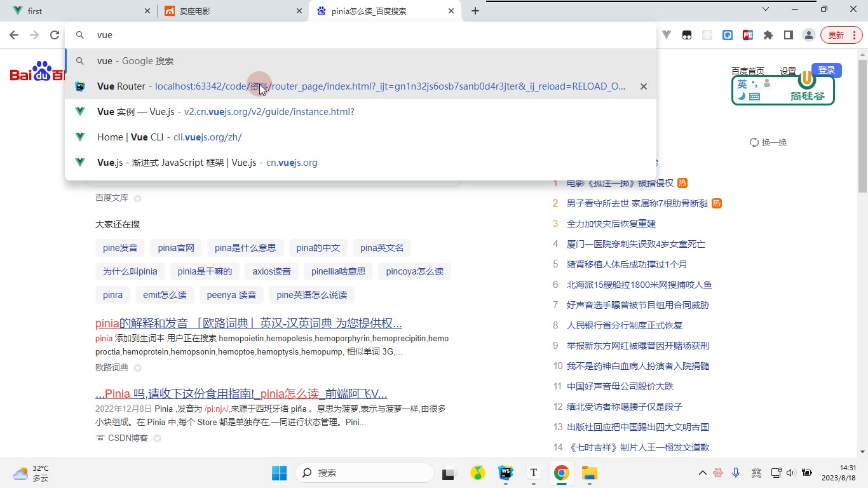Click the Baidu logo
Image resolution: width=868 pixels, height=488 pixels.
[37, 72]
